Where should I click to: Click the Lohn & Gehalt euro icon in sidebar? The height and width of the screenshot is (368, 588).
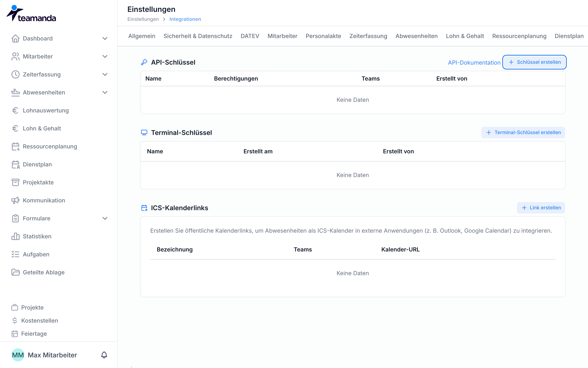(16, 129)
